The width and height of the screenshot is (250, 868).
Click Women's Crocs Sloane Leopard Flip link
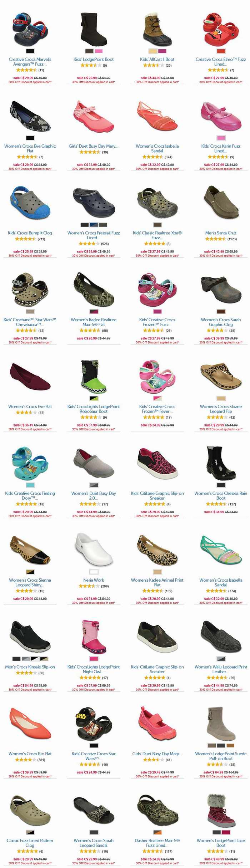[x=221, y=409]
